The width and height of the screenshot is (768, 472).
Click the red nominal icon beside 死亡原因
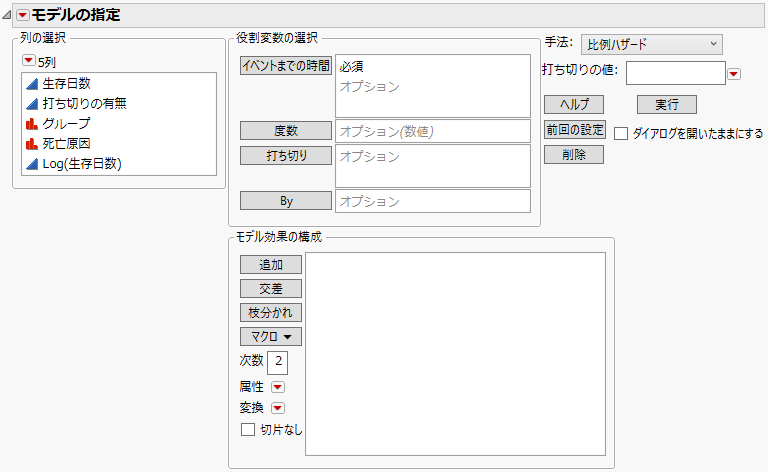point(30,144)
